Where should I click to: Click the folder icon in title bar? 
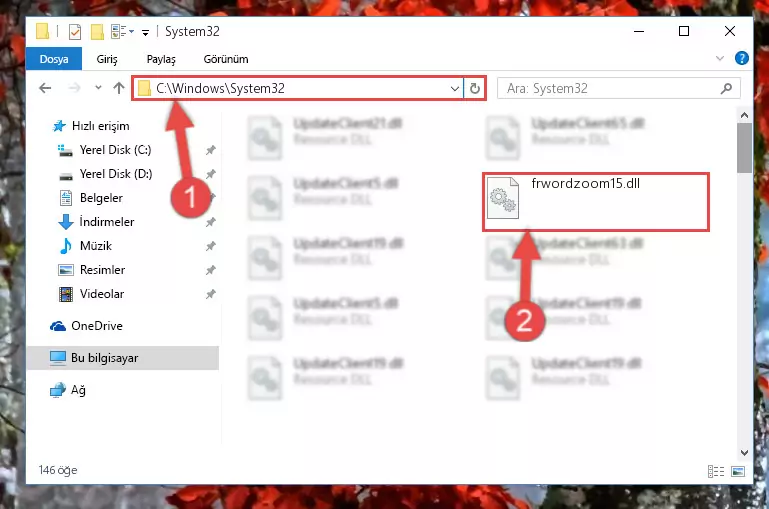[x=43, y=31]
